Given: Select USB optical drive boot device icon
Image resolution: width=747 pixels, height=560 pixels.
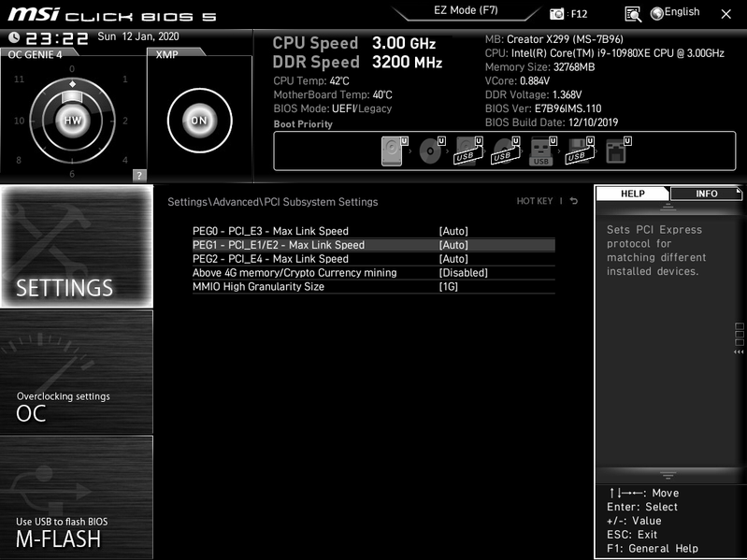Looking at the screenshot, I should tap(506, 151).
